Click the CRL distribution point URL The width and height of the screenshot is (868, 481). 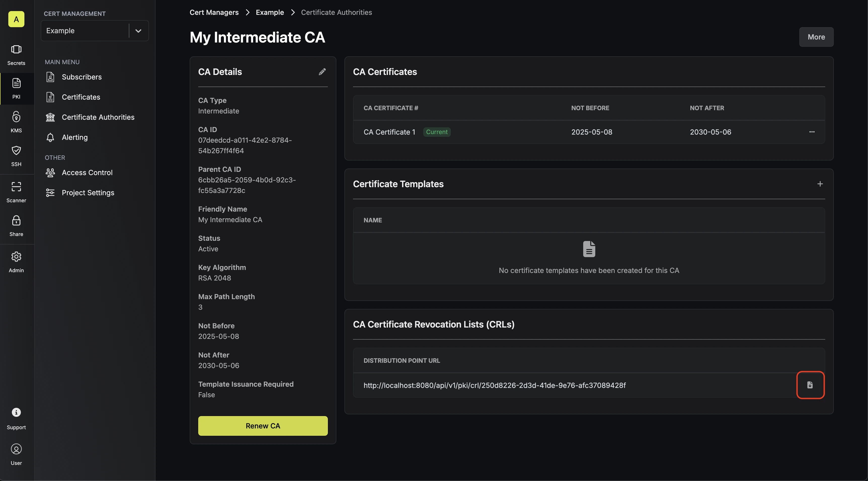coord(495,385)
